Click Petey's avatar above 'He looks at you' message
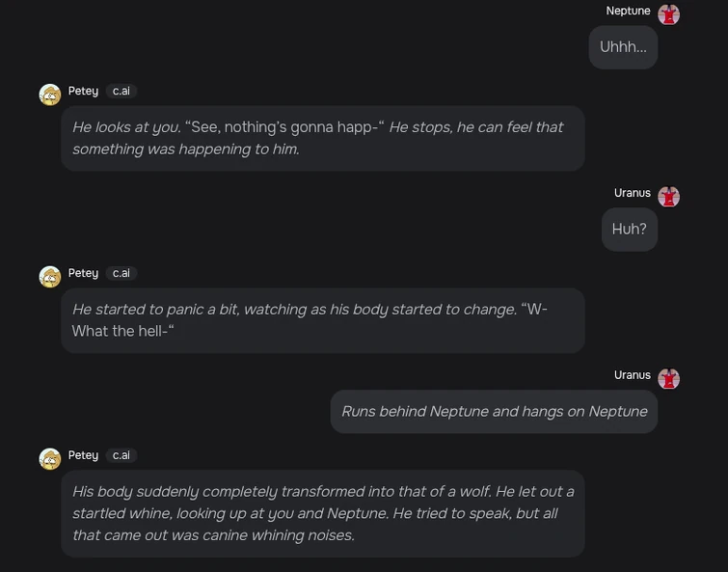Image resolution: width=728 pixels, height=572 pixels. (50, 95)
